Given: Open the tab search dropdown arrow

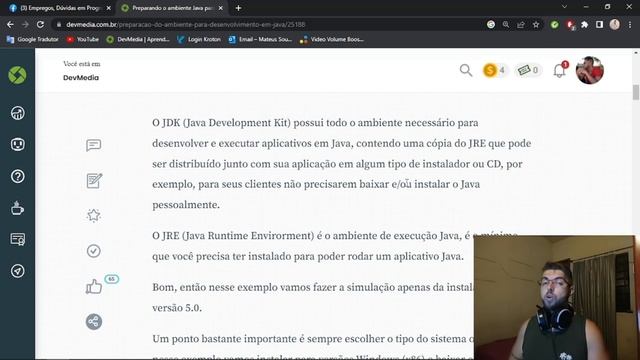Looking at the screenshot, I should (x=564, y=7).
